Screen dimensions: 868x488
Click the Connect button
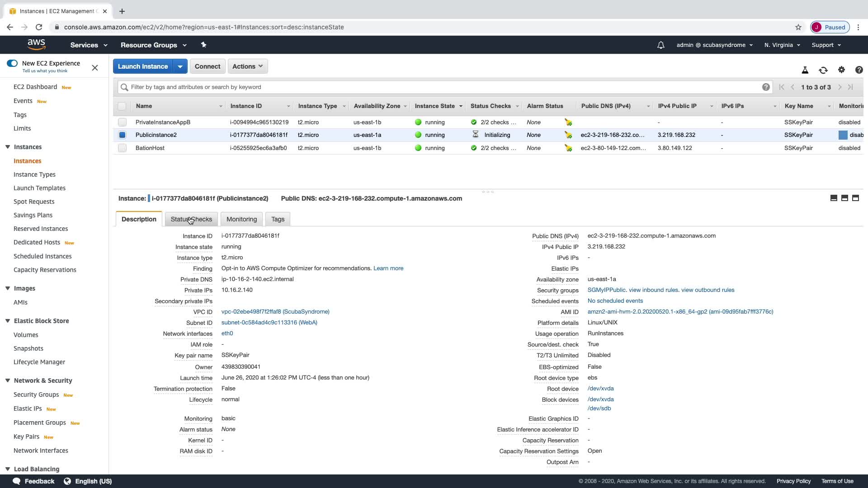pos(207,66)
